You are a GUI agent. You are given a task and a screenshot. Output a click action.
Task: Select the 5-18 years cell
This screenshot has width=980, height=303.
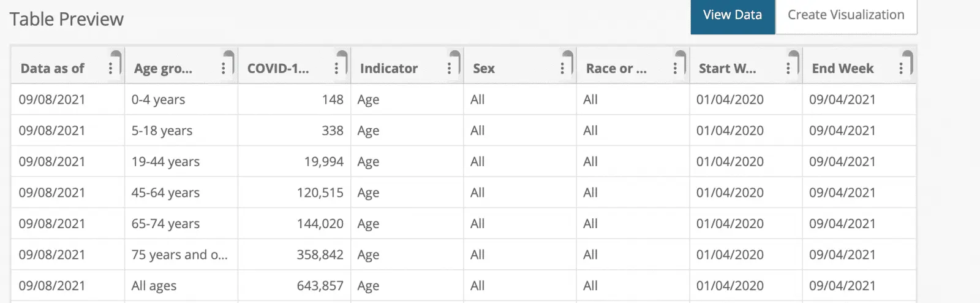[181, 131]
